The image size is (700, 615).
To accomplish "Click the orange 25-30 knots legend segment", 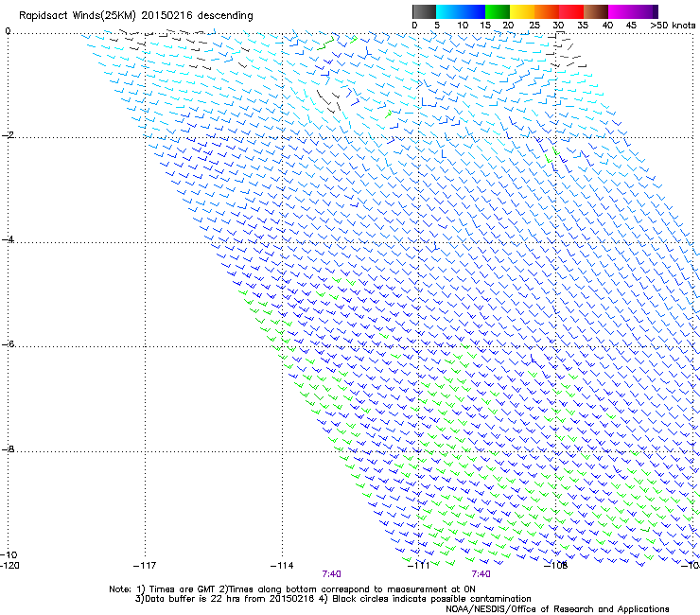I will [547, 11].
